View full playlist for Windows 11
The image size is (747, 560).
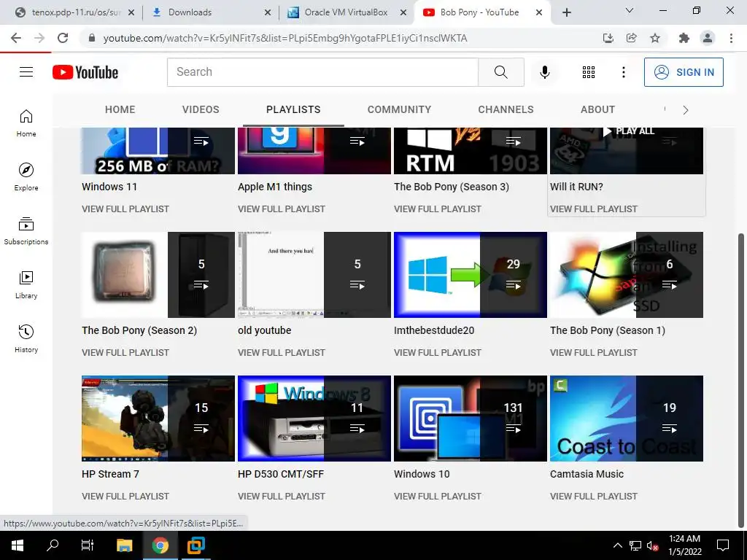point(125,209)
